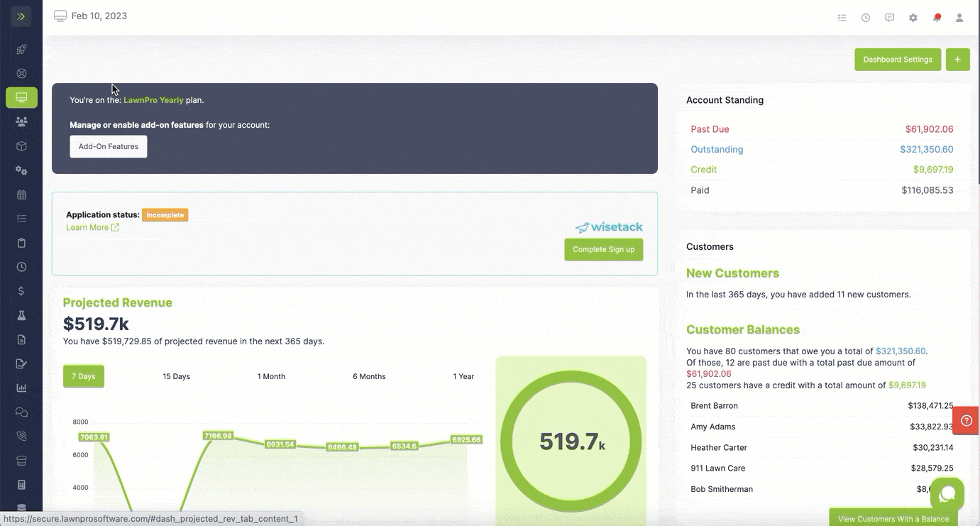980x526 pixels.
Task: Open the notifications bell with red badge
Action: [x=937, y=18]
